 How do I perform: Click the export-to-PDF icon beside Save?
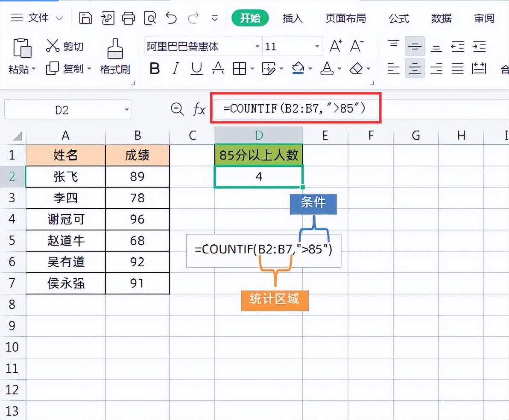[x=108, y=18]
